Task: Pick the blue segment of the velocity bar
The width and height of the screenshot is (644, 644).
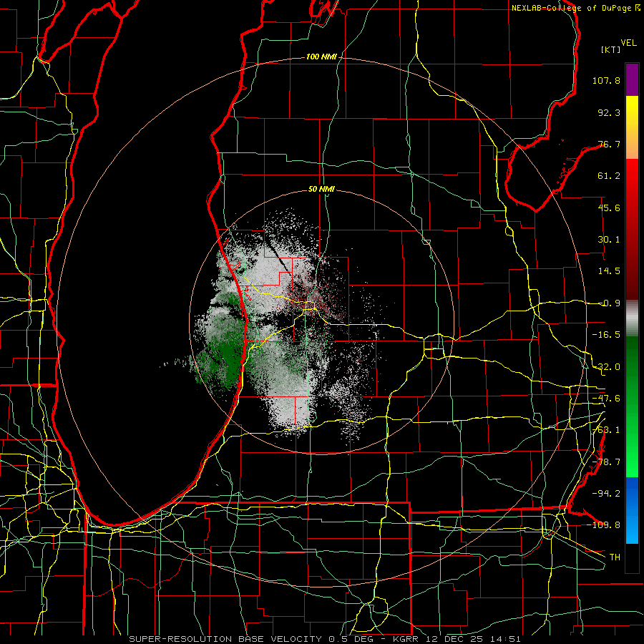Action: 632,510
